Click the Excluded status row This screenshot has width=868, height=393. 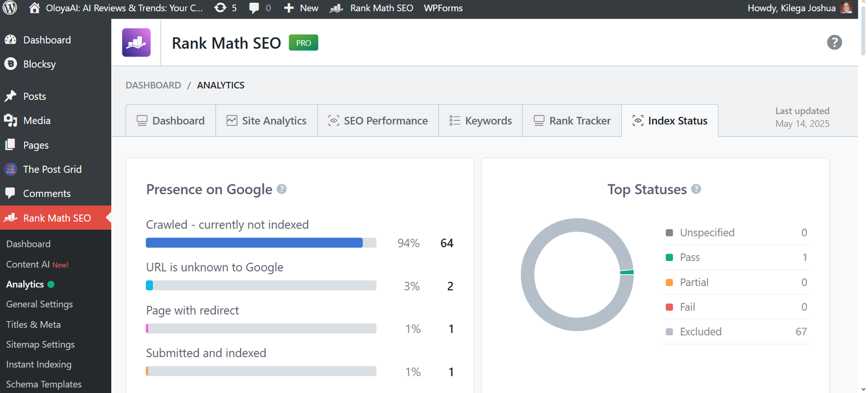(x=737, y=332)
